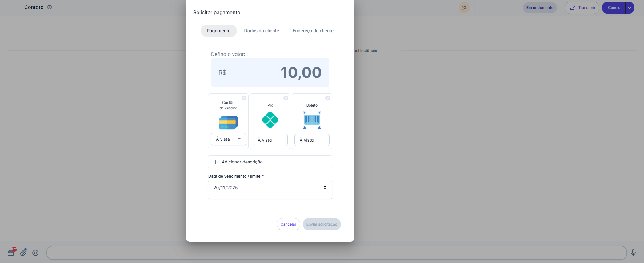Click the chat message input box
This screenshot has width=644, height=263.
[x=337, y=253]
